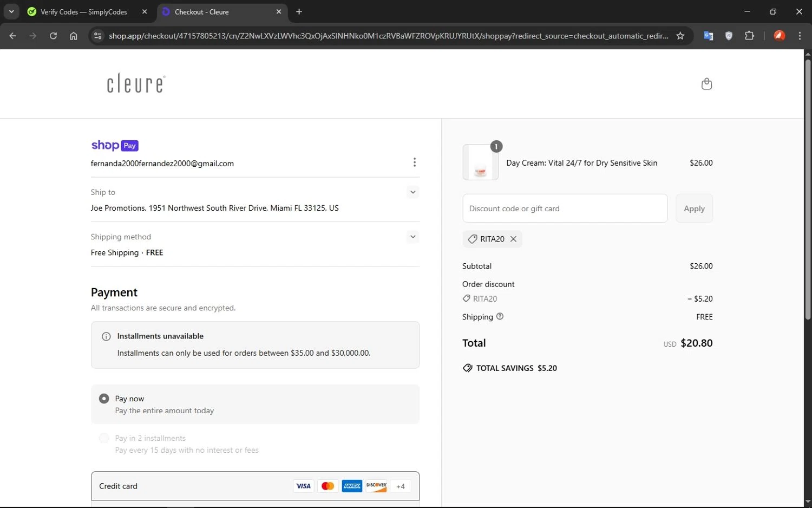Click the page vertical scrollbar
Viewport: 812px width, 508px height.
click(x=808, y=190)
